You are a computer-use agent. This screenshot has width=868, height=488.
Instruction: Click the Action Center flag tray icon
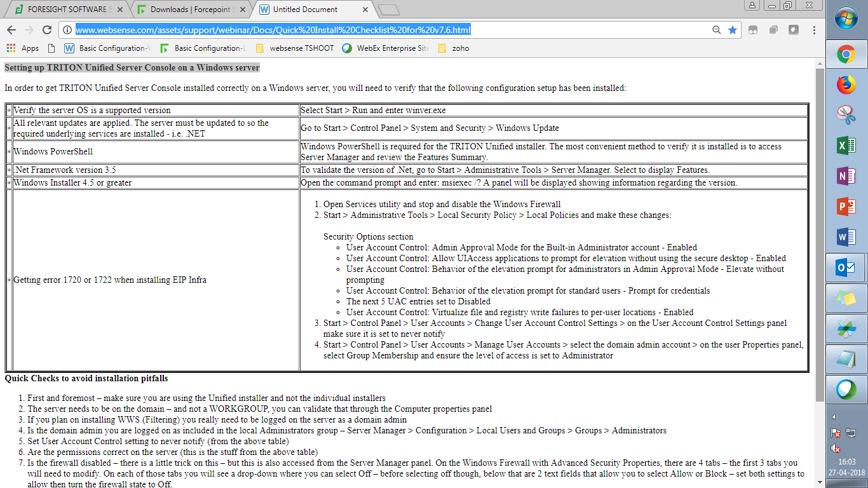click(x=837, y=433)
